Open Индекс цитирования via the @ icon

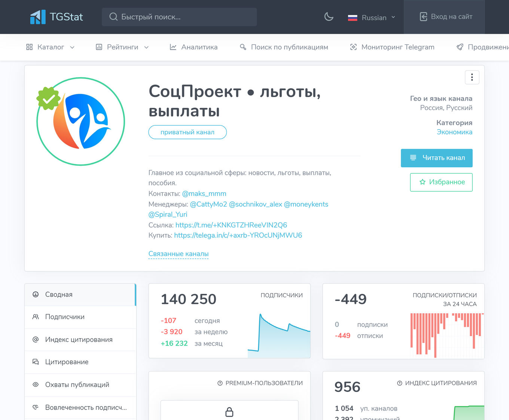click(35, 340)
